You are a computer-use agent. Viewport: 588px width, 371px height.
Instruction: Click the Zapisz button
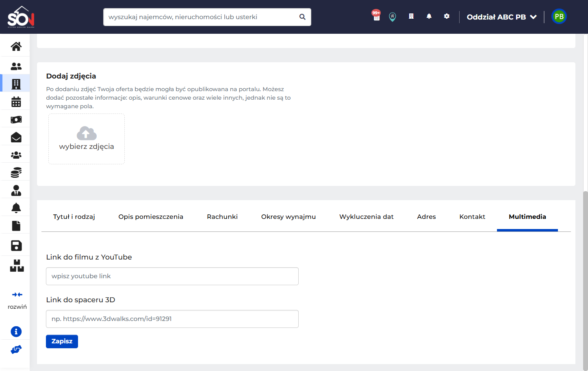(x=62, y=341)
